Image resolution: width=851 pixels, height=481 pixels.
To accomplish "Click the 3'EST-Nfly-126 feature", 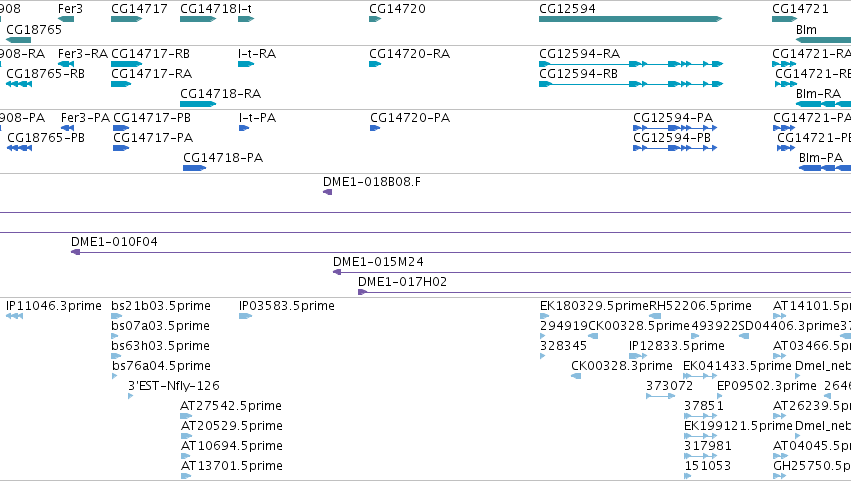I will coord(131,397).
